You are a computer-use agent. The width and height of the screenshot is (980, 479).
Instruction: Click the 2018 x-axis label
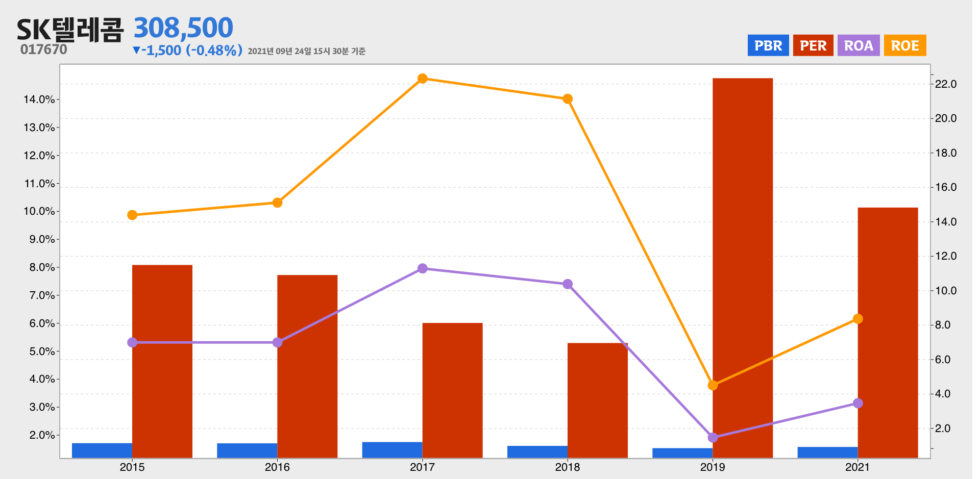pyautogui.click(x=568, y=467)
